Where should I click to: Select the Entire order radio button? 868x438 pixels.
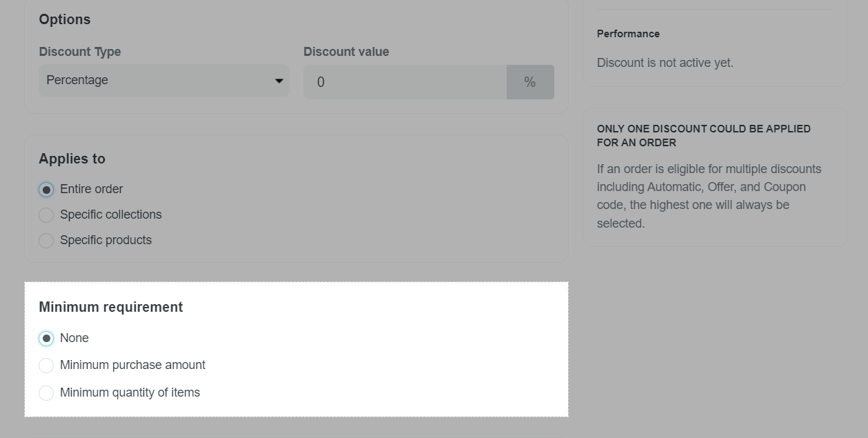tap(46, 190)
